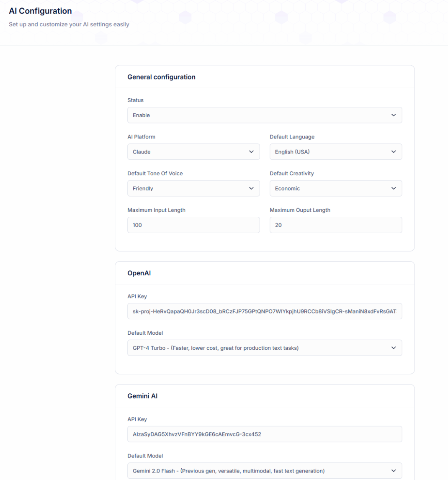Click the General configuration section heading
The image size is (448, 480).
(161, 77)
